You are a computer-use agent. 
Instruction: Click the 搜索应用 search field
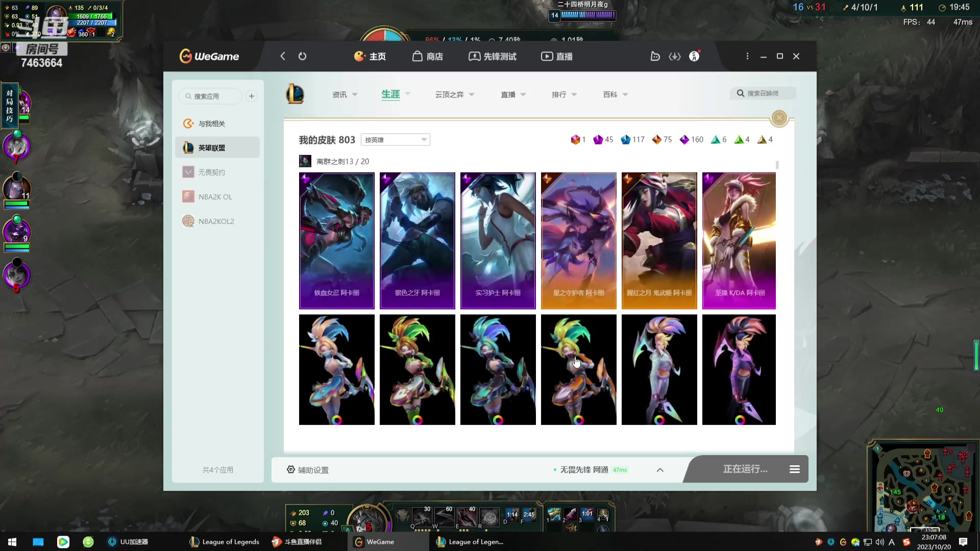click(x=210, y=96)
